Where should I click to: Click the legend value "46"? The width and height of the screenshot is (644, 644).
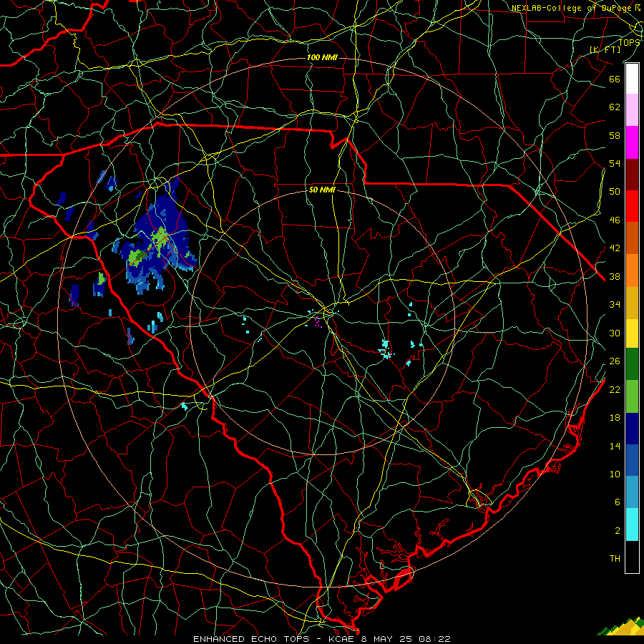click(615, 220)
